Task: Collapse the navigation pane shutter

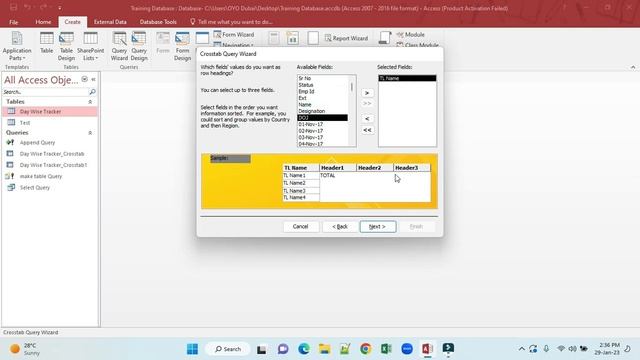Action: (93, 79)
